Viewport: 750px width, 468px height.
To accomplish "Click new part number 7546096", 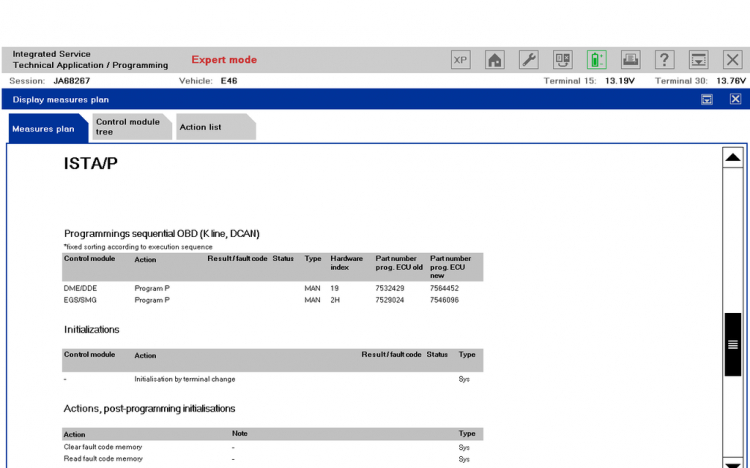I will coord(444,300).
